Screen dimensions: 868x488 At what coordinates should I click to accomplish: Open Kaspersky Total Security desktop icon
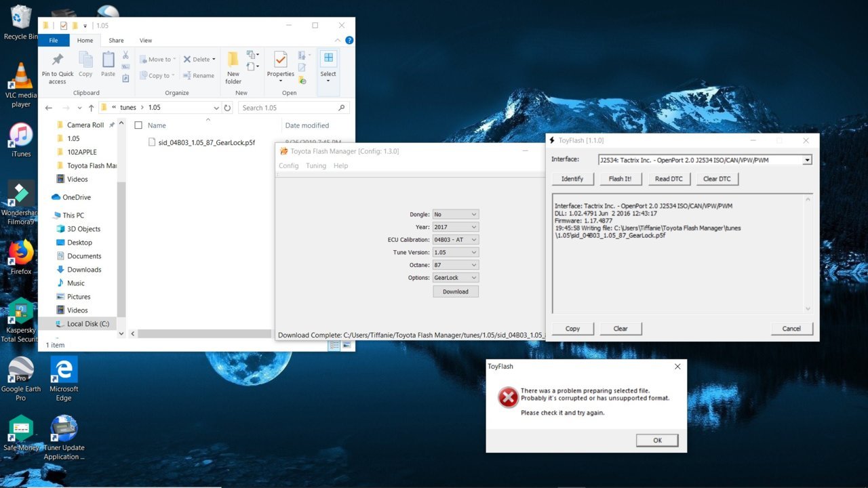(21, 321)
